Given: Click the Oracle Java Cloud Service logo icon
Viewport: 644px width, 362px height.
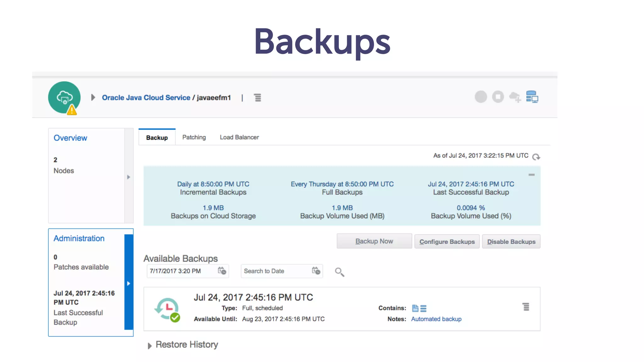Looking at the screenshot, I should (64, 97).
